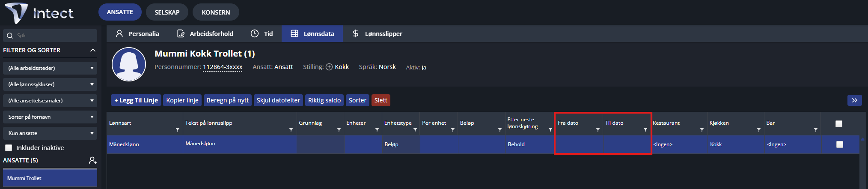Switch to the Selskap top tab
868x189 pixels.
click(x=167, y=12)
